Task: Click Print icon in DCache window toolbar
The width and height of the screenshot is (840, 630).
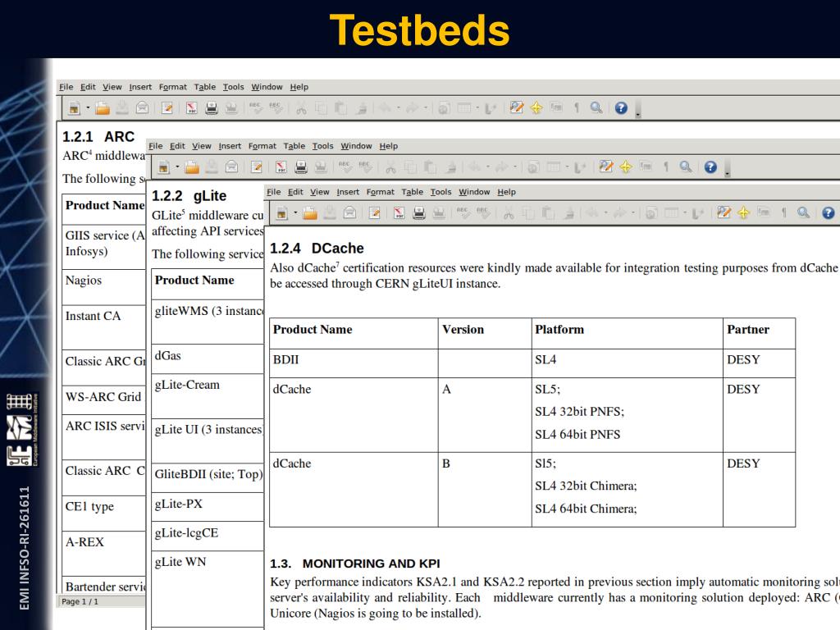Action: (x=419, y=213)
